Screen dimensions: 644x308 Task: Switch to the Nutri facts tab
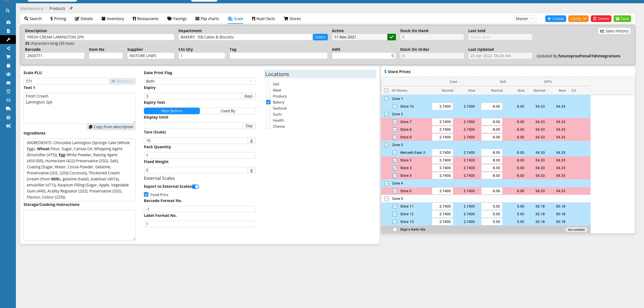[263, 19]
